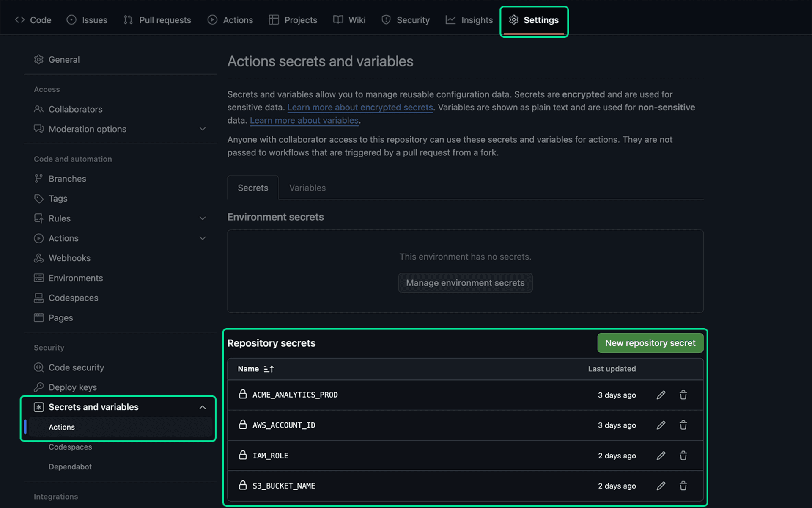Click Manage environment secrets

[465, 283]
